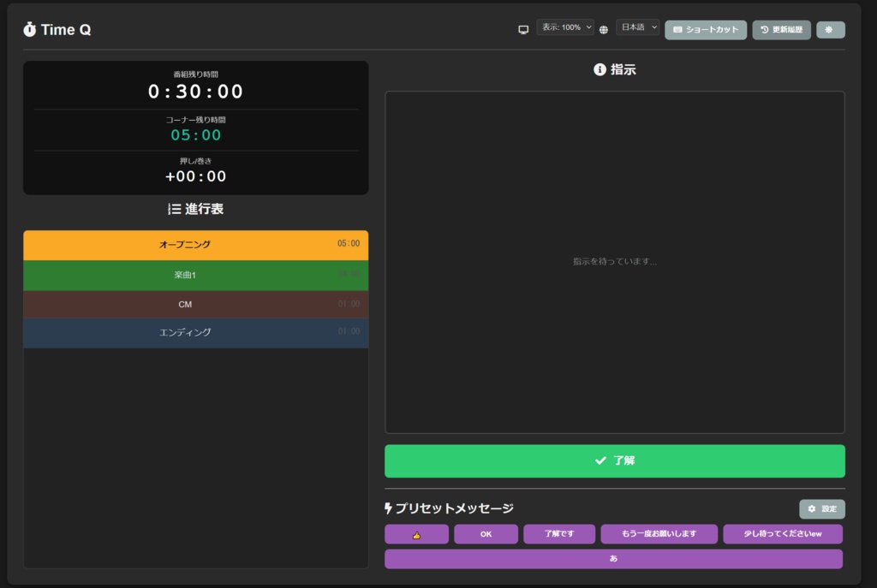Click the info icon next to 指示
Screen dimensions: 877x588
coord(597,70)
